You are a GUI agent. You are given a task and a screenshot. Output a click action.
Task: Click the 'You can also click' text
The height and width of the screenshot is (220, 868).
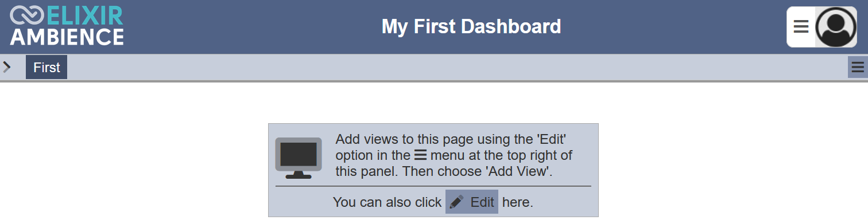point(387,202)
